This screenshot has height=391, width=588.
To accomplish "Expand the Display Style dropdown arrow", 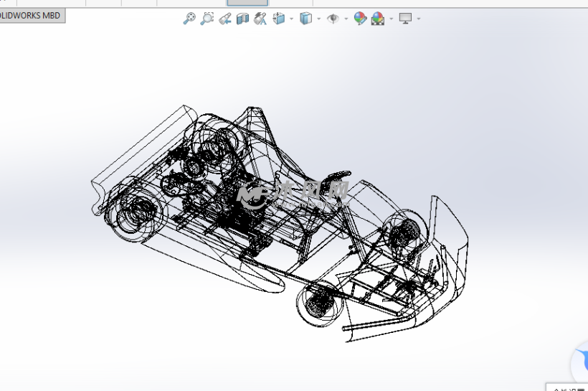I will point(318,19).
